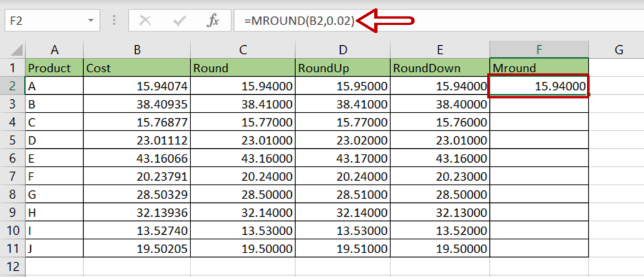644x277 pixels.
Task: Click Cost cell 13.52740
Action: click(136, 231)
